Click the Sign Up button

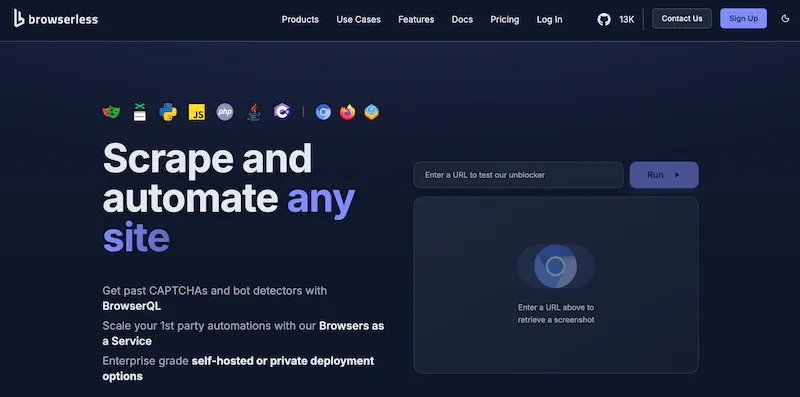point(743,18)
